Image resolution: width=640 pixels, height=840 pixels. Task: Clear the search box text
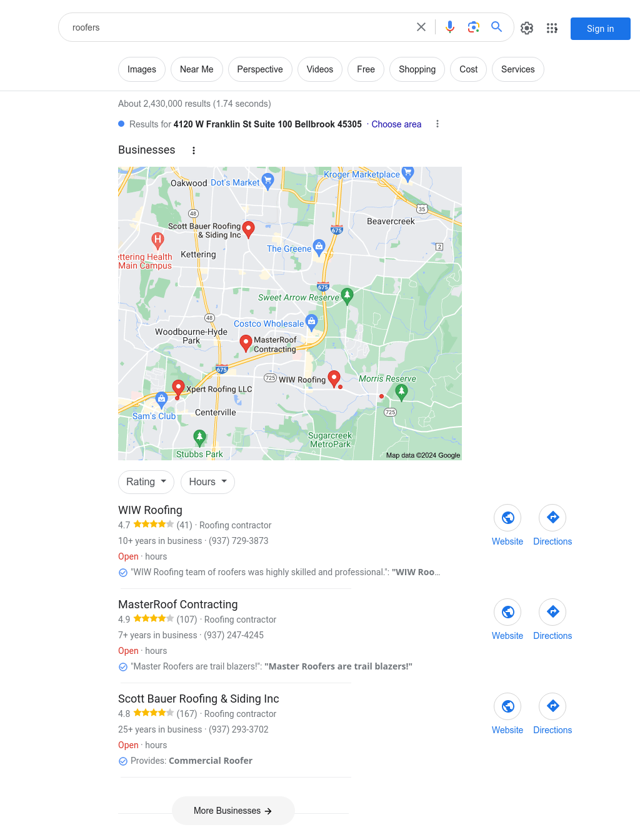(421, 27)
